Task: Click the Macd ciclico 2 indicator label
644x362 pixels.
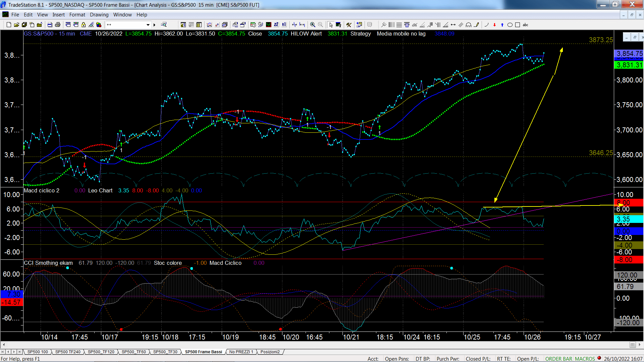Action: [42, 191]
